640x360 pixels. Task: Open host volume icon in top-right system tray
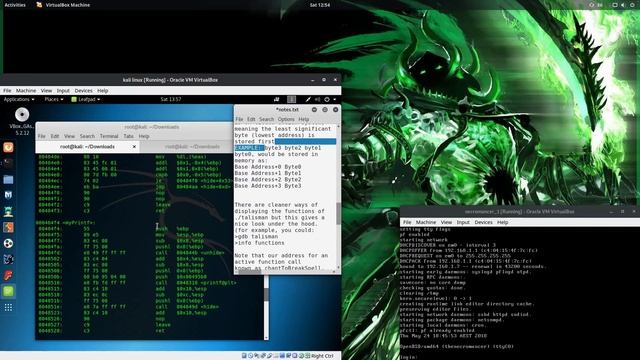click(x=622, y=5)
